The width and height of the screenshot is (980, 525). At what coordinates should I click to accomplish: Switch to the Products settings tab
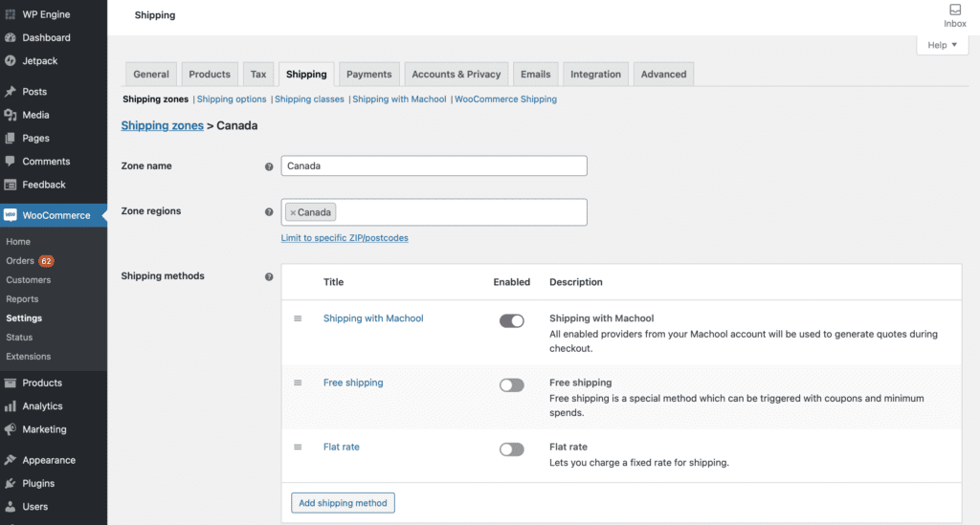[210, 75]
